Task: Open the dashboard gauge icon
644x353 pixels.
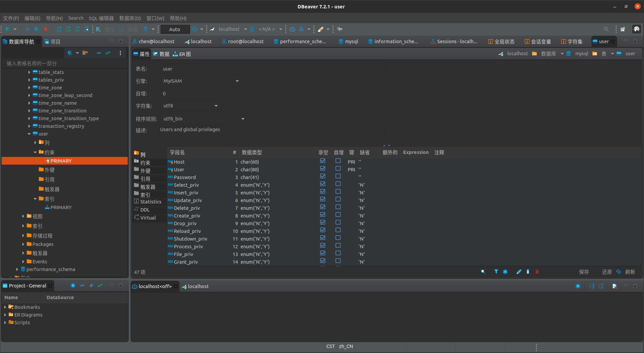Action: click(293, 29)
